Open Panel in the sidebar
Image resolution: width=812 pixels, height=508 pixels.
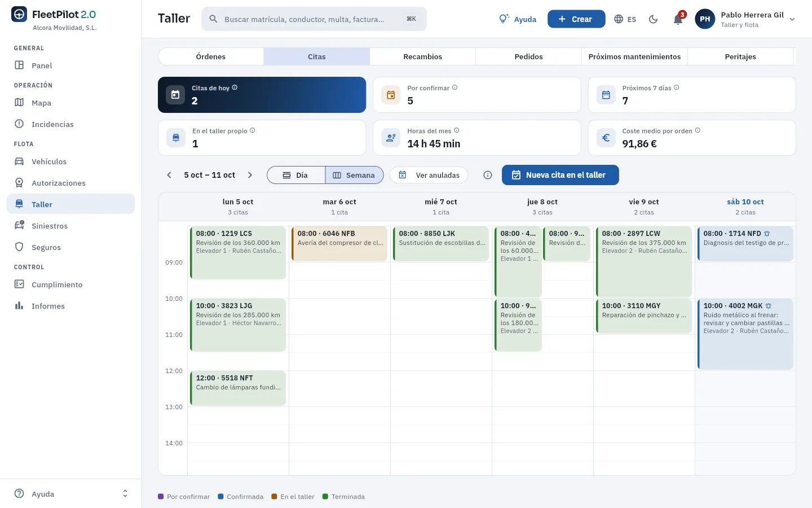point(70,65)
